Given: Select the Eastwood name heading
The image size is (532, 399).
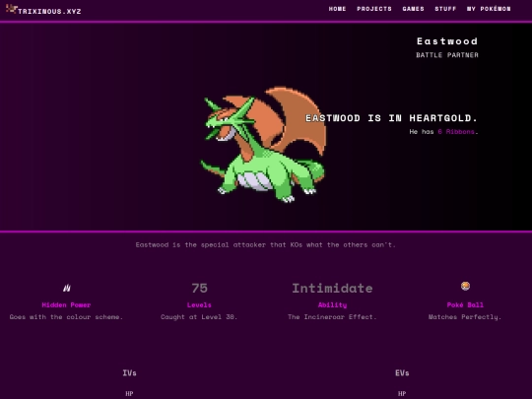Looking at the screenshot, I should [x=447, y=41].
